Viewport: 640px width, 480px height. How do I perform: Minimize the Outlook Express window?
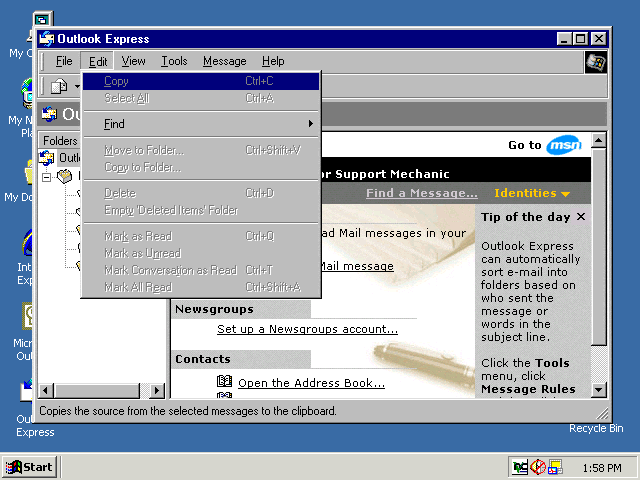click(564, 39)
